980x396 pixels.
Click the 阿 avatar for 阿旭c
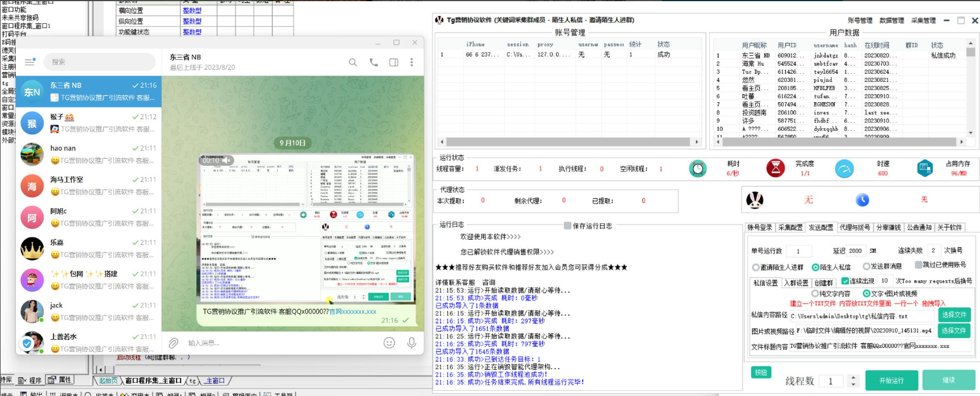(x=32, y=217)
